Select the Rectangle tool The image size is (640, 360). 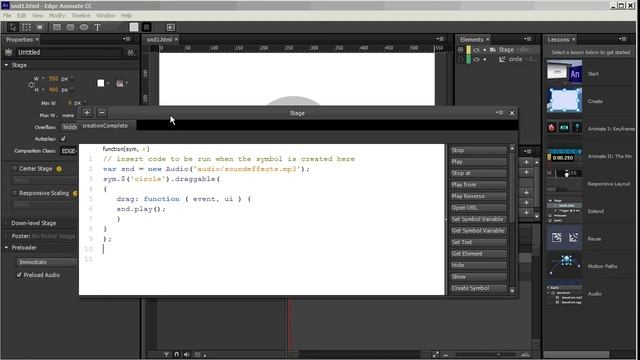click(x=57, y=27)
